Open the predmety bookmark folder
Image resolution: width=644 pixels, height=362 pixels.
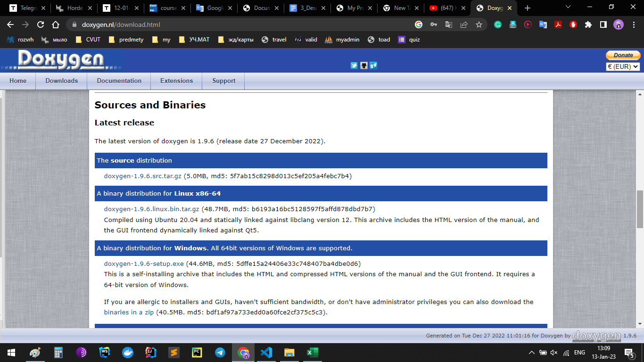pos(126,40)
